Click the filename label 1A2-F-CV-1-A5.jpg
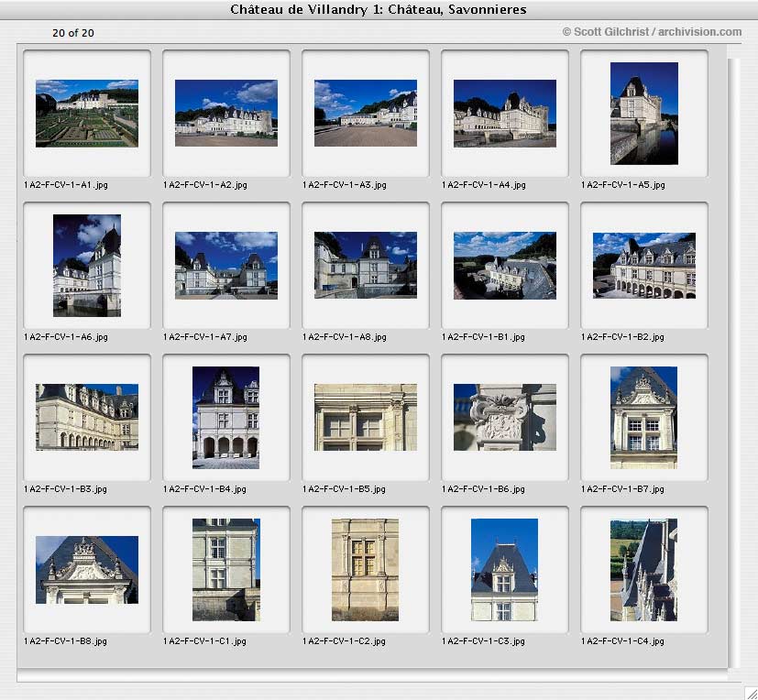 point(622,185)
